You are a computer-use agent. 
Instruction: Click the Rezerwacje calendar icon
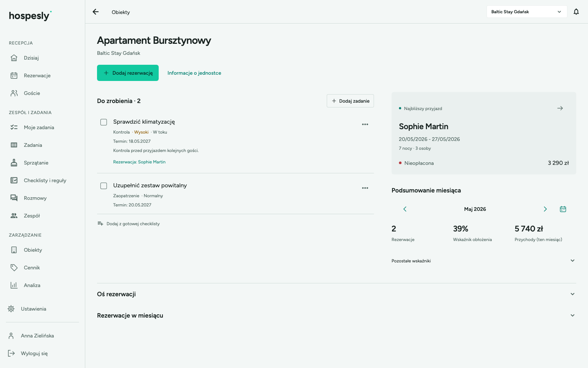(x=14, y=75)
